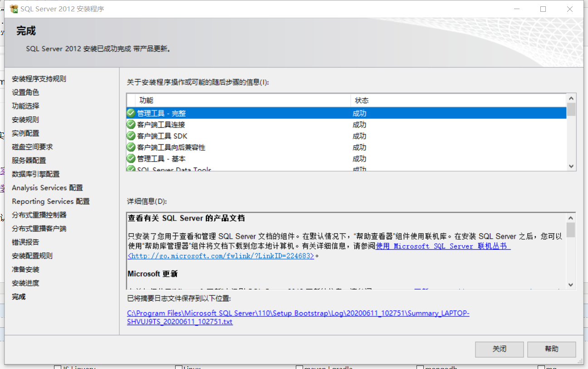Viewport: 588px width, 369px height.
Task: Click green check icon beside SQL Server Data Tools
Action: coord(131,168)
